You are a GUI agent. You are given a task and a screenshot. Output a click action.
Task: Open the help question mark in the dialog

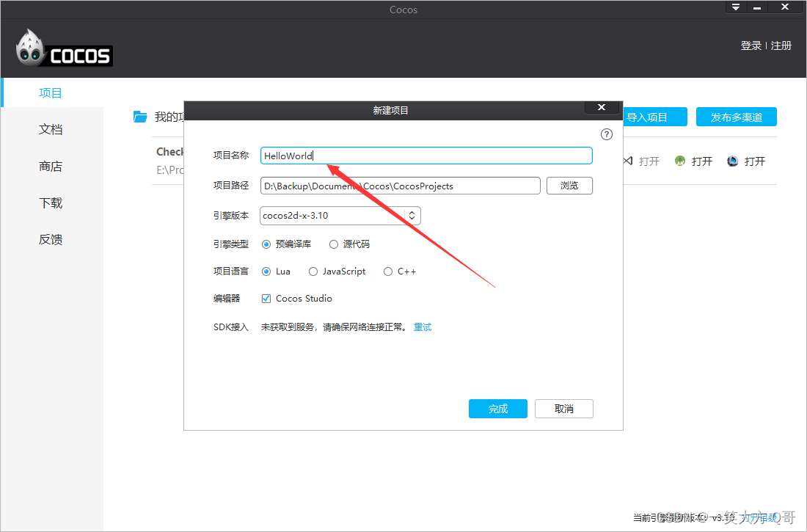click(x=606, y=134)
